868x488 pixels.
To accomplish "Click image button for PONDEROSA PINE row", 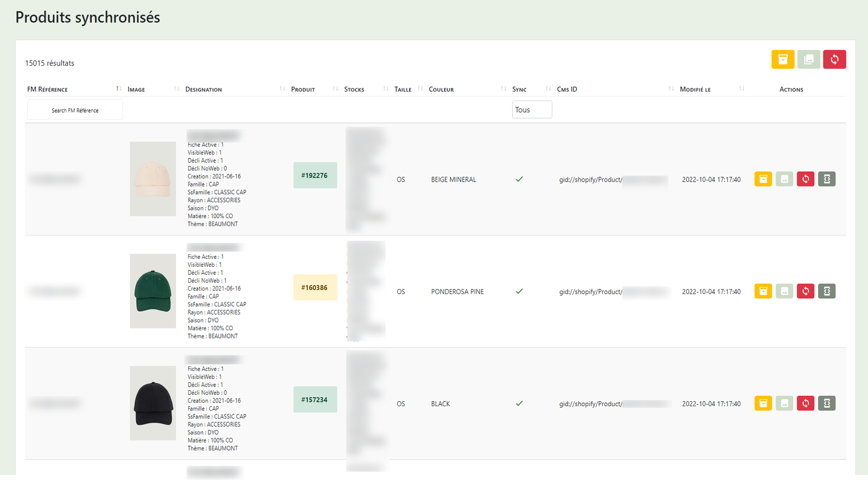I will point(784,291).
